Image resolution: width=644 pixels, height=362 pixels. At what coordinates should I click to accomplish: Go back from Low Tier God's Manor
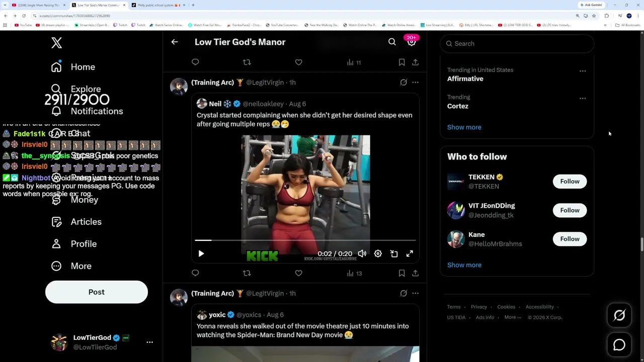175,42
